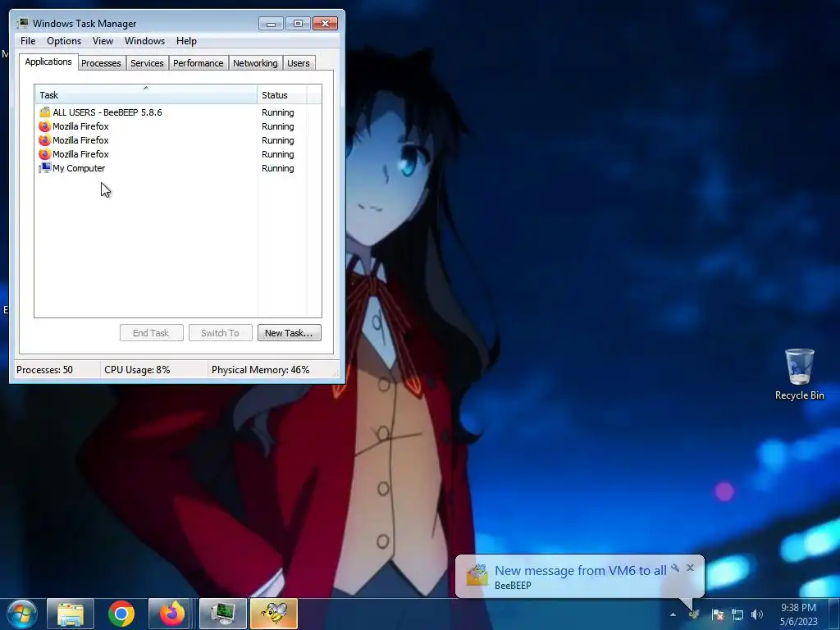Image resolution: width=840 pixels, height=630 pixels.
Task: Sort tasks by the Task column header
Action: (146, 95)
